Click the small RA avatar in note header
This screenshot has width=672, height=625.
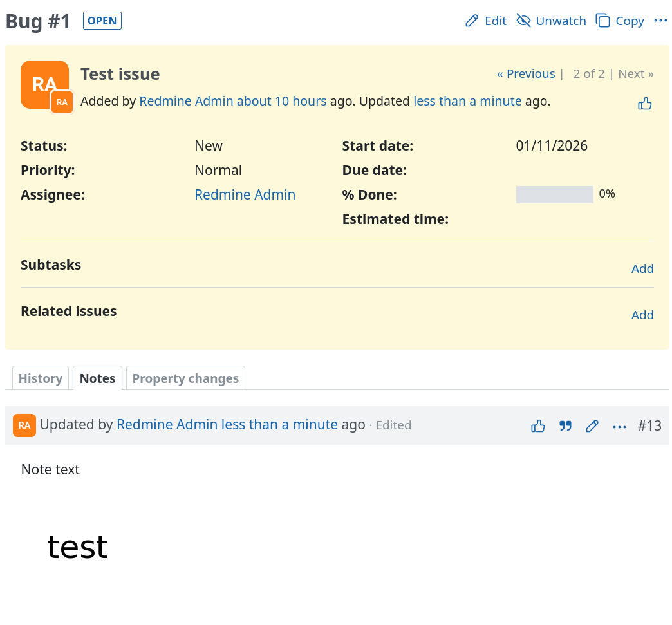tap(24, 425)
